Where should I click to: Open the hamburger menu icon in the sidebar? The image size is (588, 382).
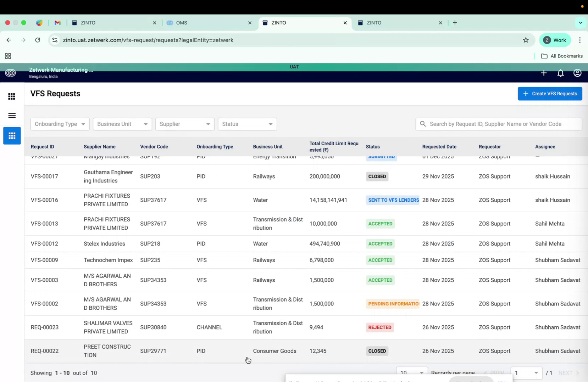click(12, 115)
